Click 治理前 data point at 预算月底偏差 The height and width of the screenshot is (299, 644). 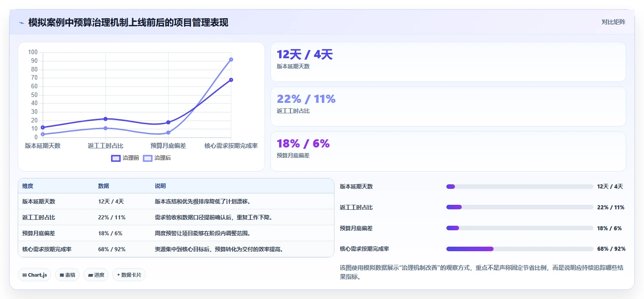(x=168, y=122)
